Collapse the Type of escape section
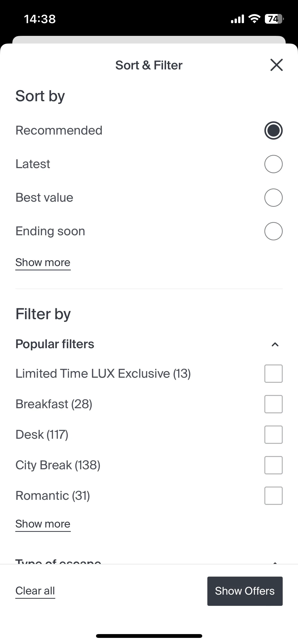The width and height of the screenshot is (298, 644). coord(275,562)
